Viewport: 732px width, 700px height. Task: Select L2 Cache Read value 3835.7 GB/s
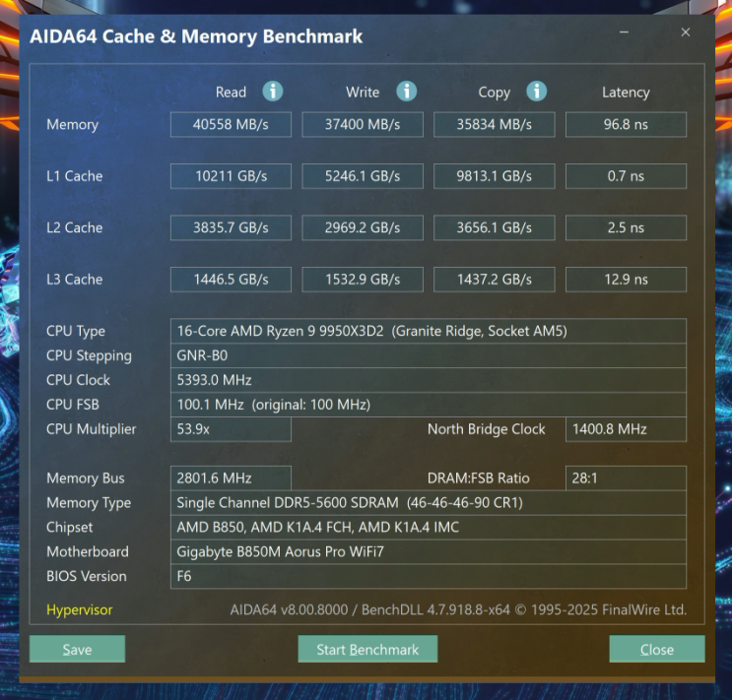point(231,227)
